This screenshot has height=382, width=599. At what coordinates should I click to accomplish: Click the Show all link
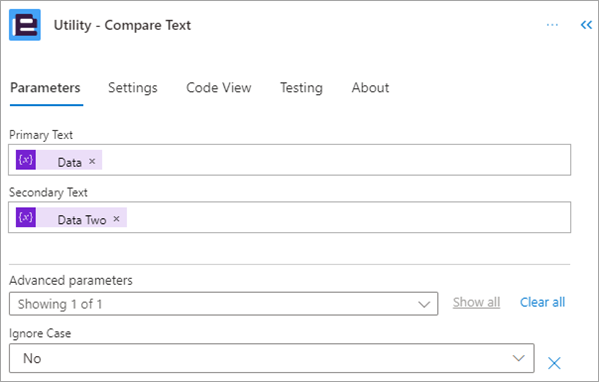pyautogui.click(x=476, y=302)
